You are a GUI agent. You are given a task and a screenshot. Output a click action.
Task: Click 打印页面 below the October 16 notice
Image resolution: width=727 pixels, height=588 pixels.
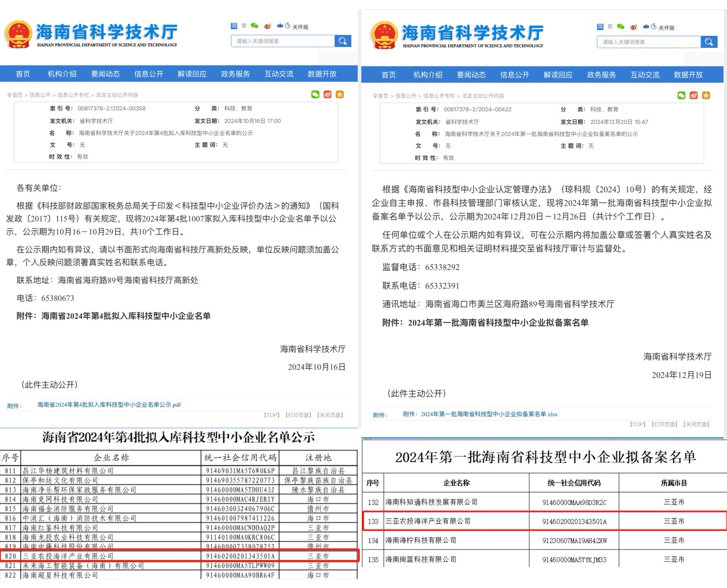(298, 415)
